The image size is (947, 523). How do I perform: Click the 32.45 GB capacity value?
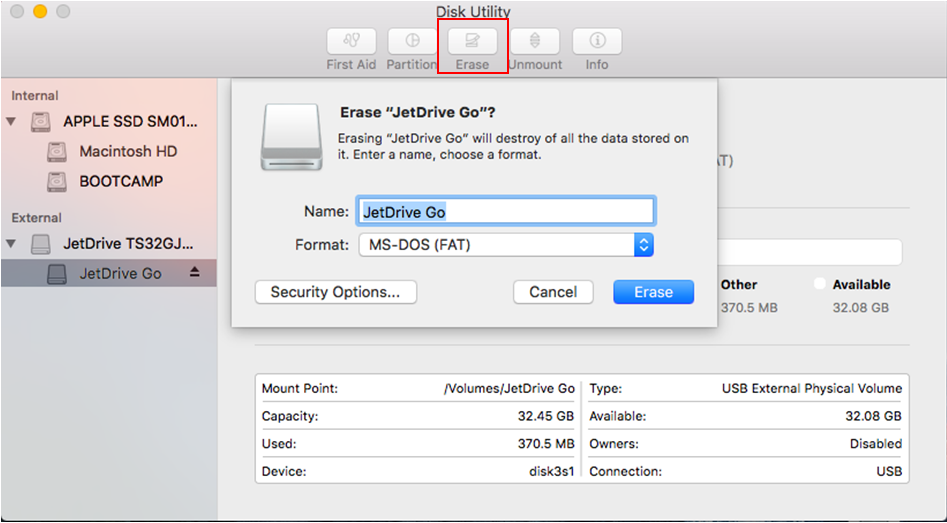coord(546,417)
